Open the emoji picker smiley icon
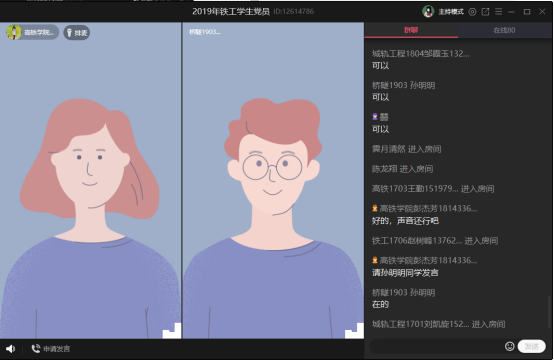Screen dimensions: 554x360 click(x=509, y=346)
